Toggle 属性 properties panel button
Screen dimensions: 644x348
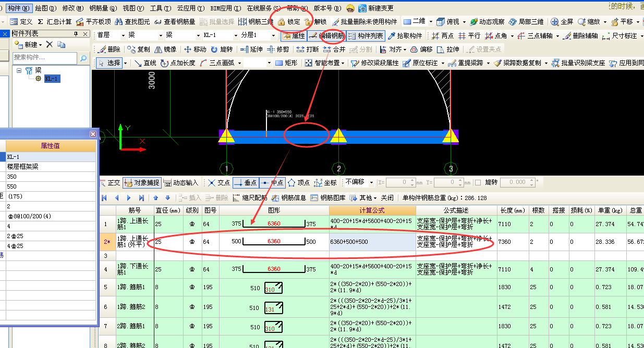coord(294,36)
